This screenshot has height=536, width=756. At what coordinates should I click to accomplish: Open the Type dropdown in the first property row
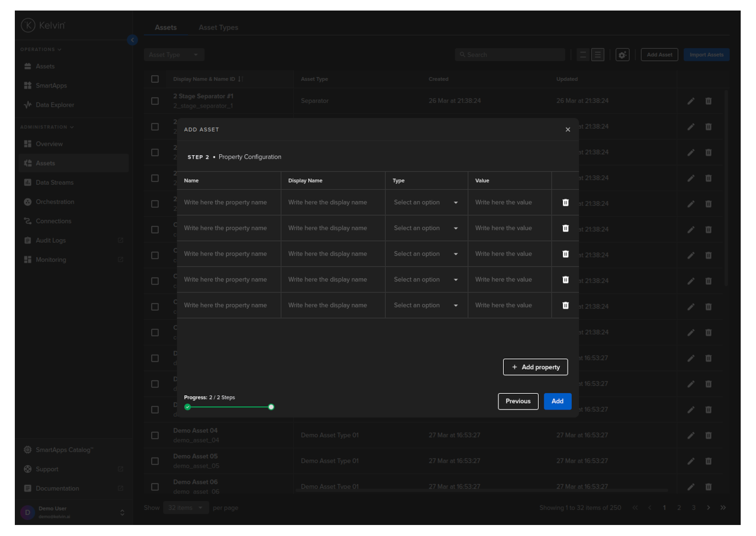click(425, 202)
